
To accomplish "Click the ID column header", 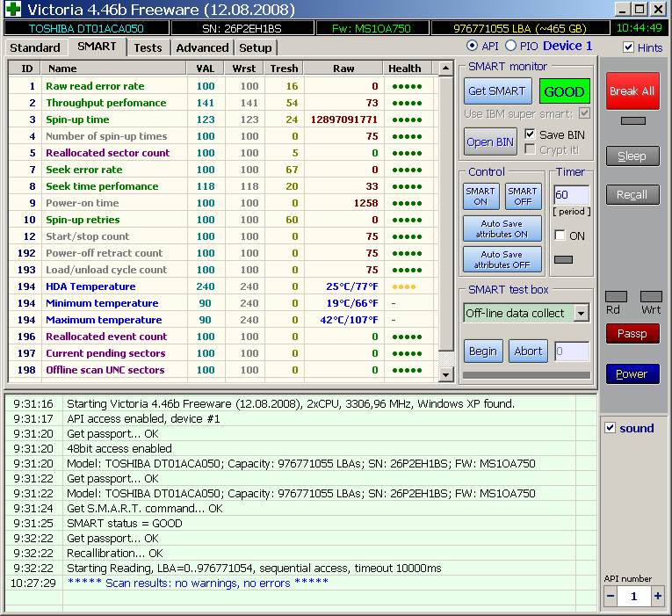I will click(x=25, y=69).
